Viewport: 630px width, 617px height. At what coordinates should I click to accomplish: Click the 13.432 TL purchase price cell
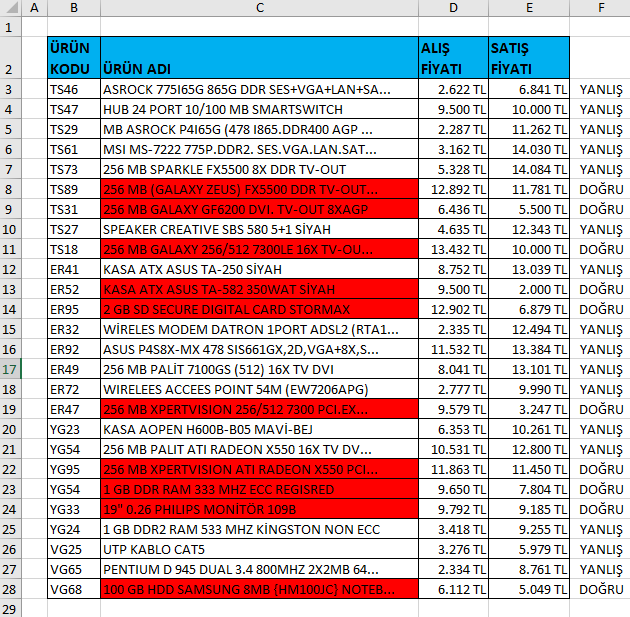point(454,249)
